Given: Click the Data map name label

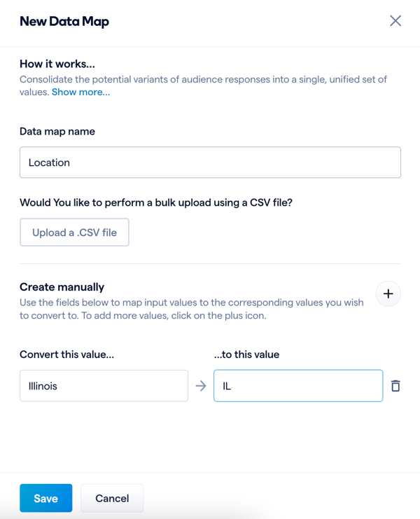Looking at the screenshot, I should tap(57, 132).
